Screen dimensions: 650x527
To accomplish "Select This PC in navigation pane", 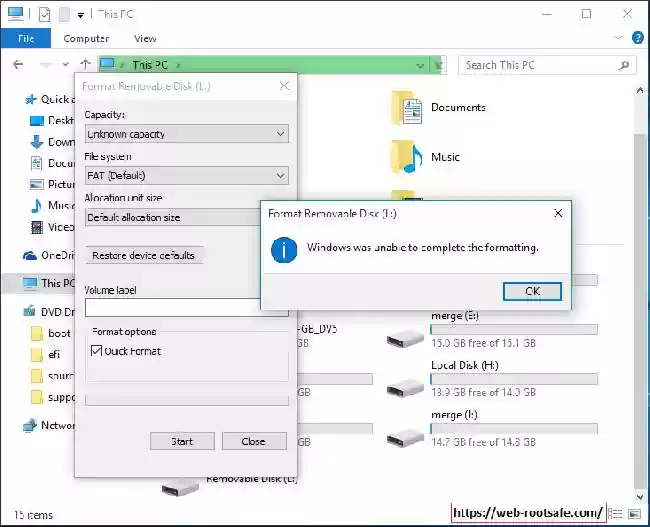I will point(49,283).
